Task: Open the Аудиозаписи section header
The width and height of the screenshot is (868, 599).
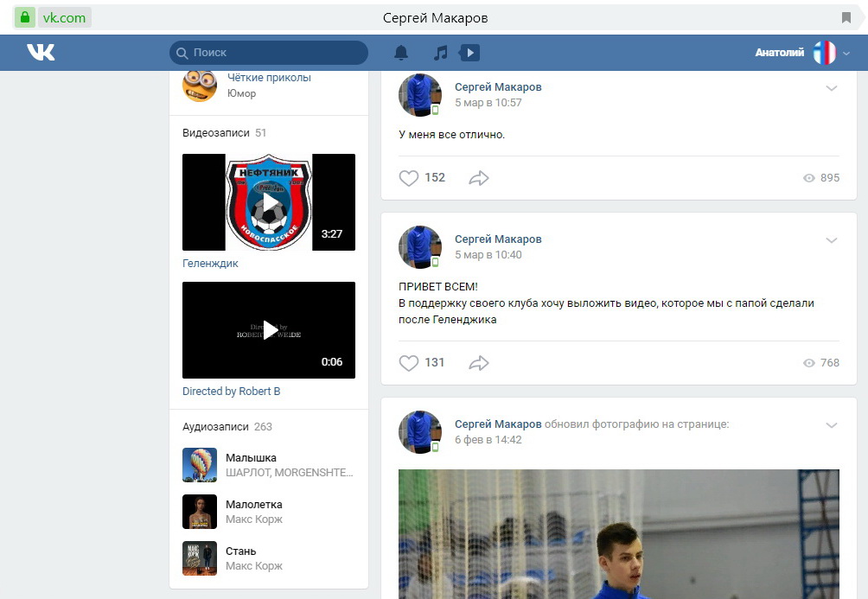Action: tap(215, 427)
